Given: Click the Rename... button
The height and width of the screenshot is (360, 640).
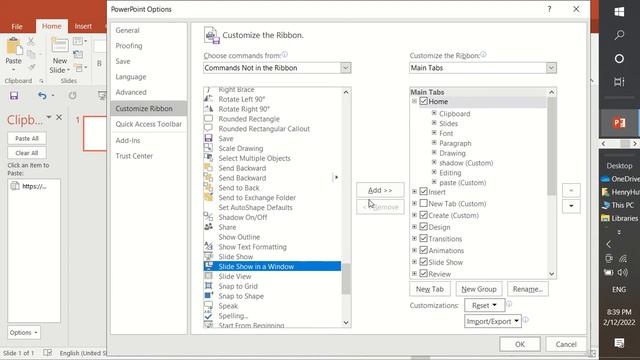Looking at the screenshot, I should point(528,289).
